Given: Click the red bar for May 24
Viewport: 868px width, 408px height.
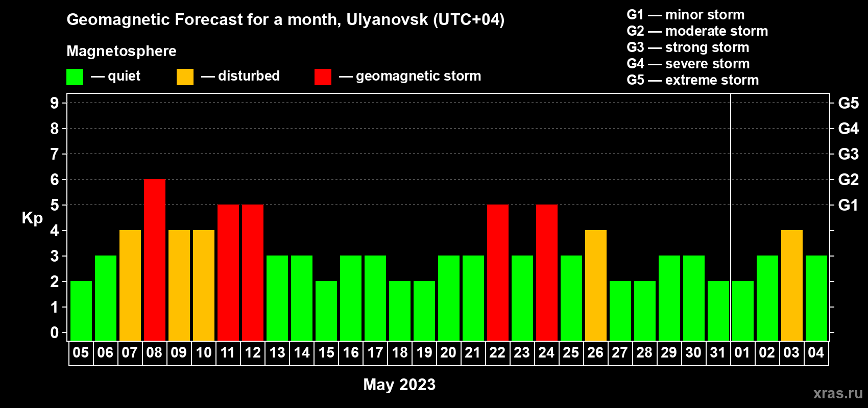Looking at the screenshot, I should point(547,273).
